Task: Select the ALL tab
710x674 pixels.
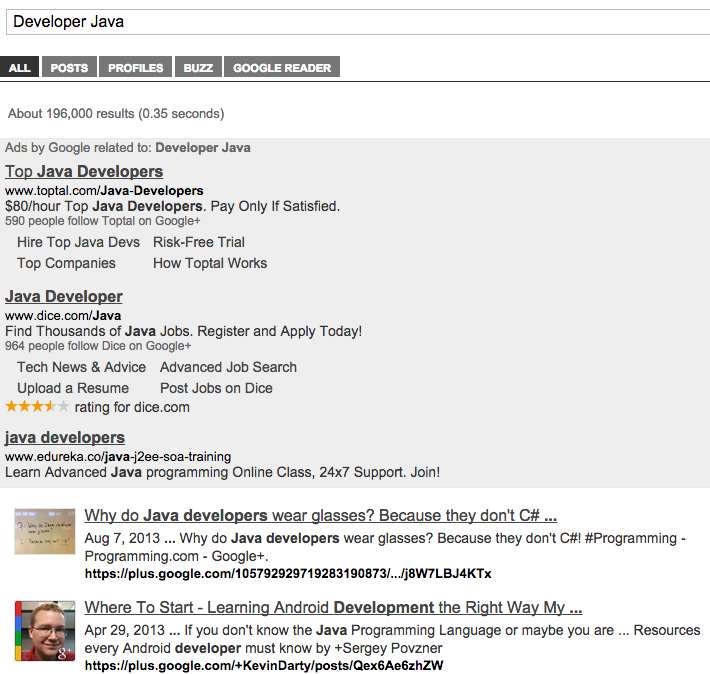Action: point(19,67)
